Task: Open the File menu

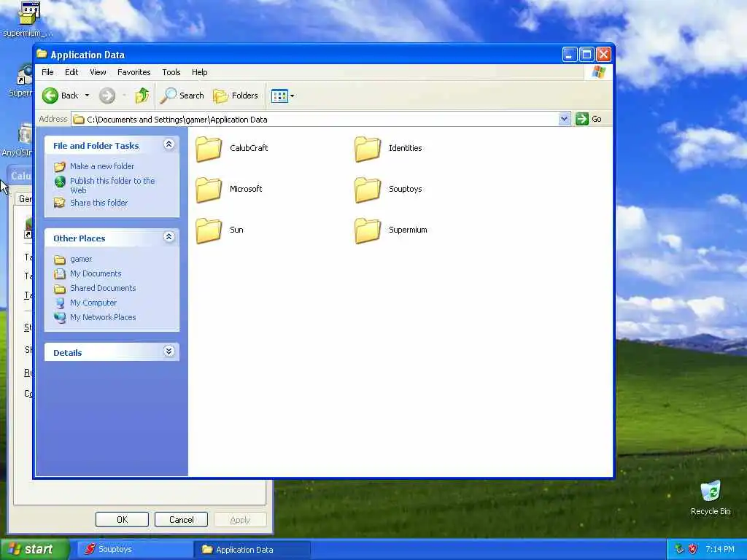Action: click(47, 72)
